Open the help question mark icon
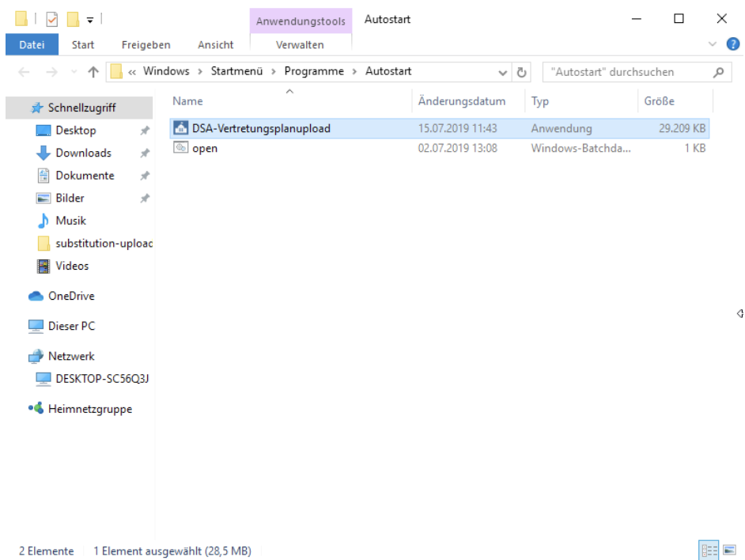The image size is (745, 560). [x=732, y=44]
